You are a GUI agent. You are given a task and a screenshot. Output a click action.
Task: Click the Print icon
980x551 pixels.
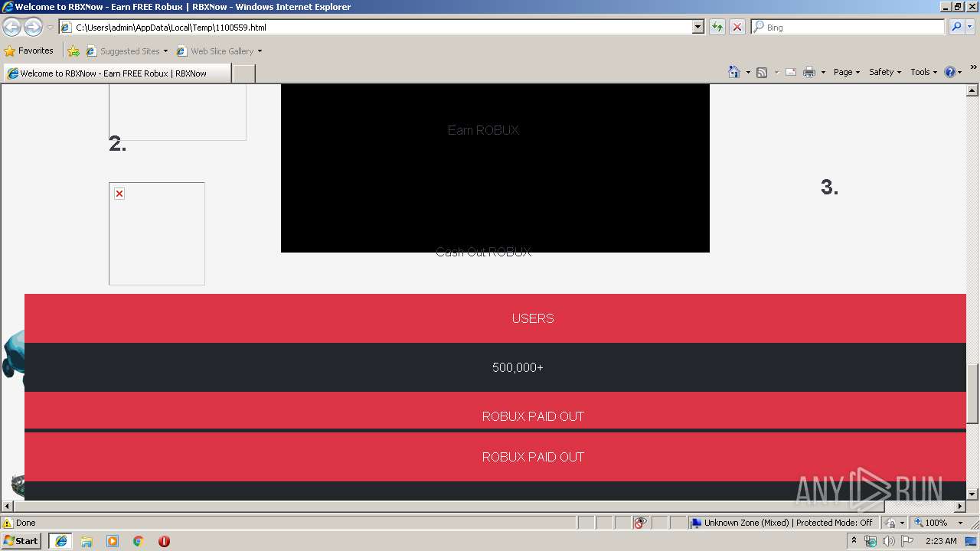coord(809,72)
